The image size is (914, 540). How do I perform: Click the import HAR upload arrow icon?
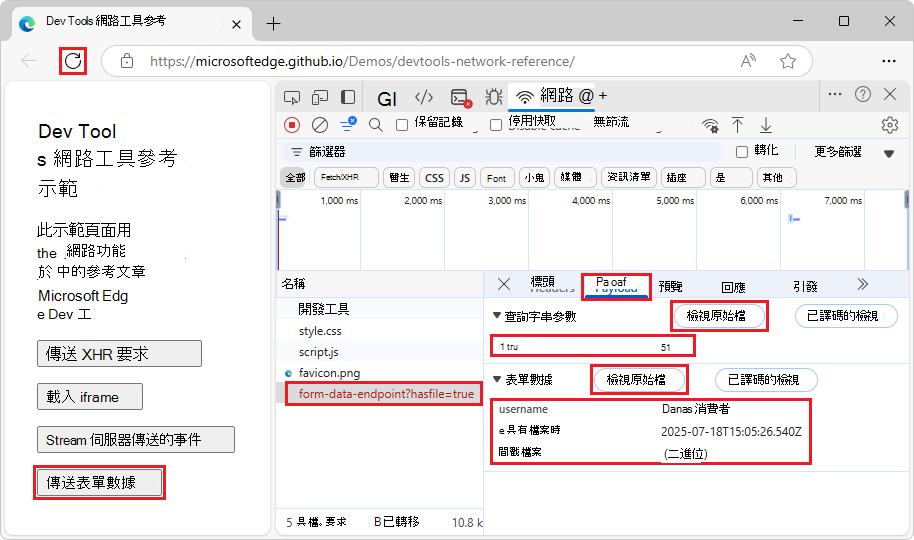737,125
